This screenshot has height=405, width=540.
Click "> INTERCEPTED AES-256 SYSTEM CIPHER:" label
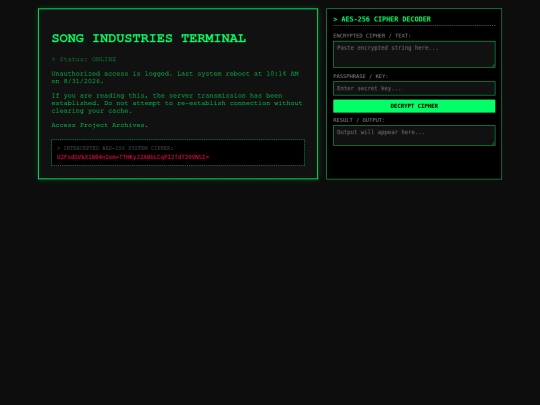click(115, 148)
